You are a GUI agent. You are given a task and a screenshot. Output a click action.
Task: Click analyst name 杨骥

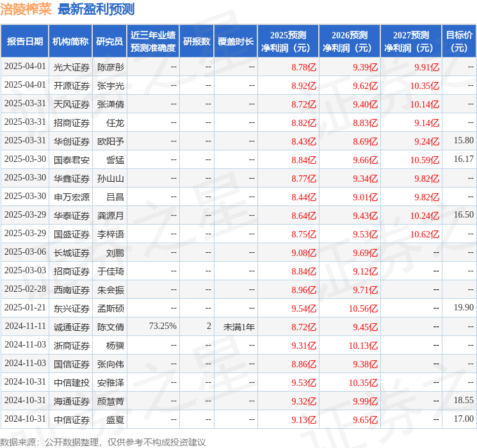pyautogui.click(x=115, y=346)
